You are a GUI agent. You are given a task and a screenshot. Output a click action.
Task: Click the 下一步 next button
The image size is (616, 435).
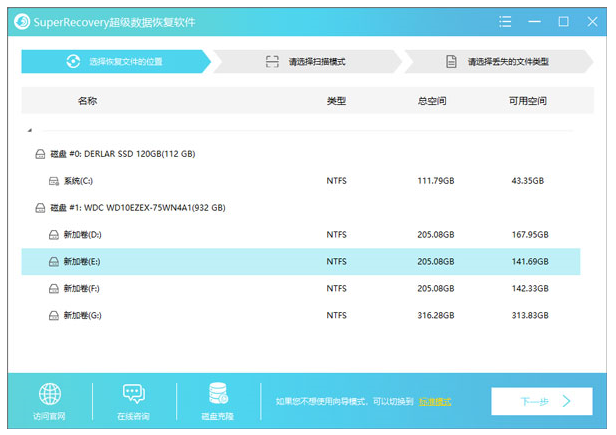[x=542, y=402]
